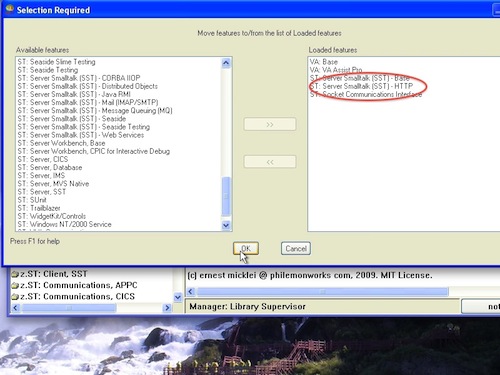This screenshot has height=375, width=500.
Task: Click Available features scroll down arrow
Action: click(x=226, y=226)
